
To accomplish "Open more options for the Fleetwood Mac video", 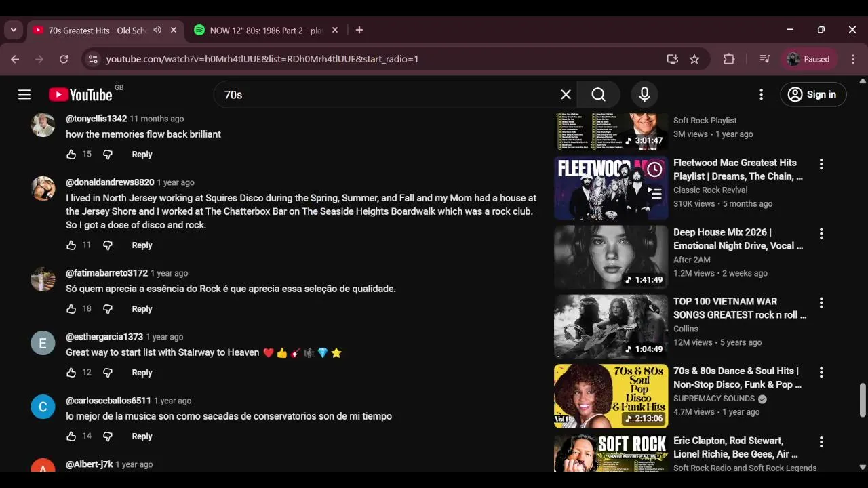I will [821, 164].
